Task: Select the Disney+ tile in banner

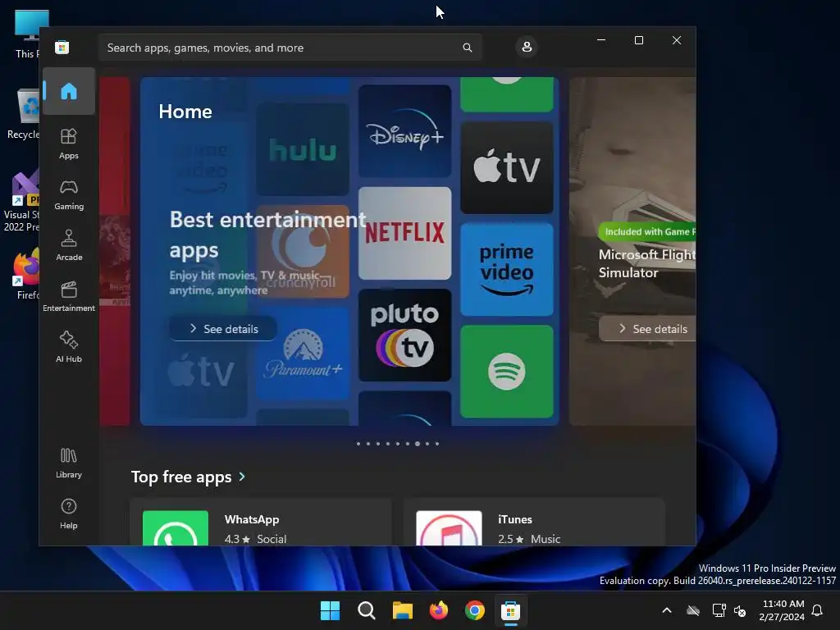Action: tap(404, 131)
